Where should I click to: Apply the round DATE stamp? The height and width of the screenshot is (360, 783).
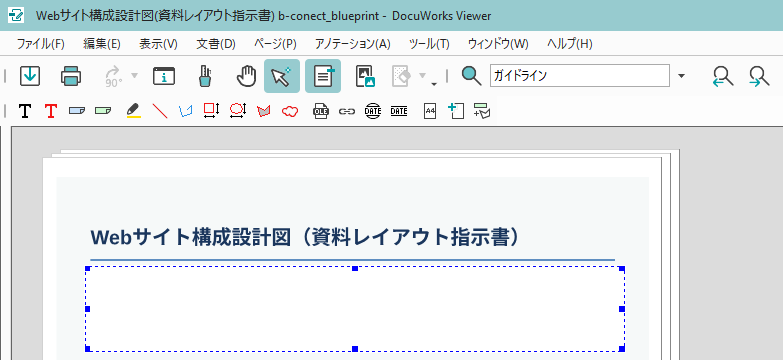click(x=373, y=111)
